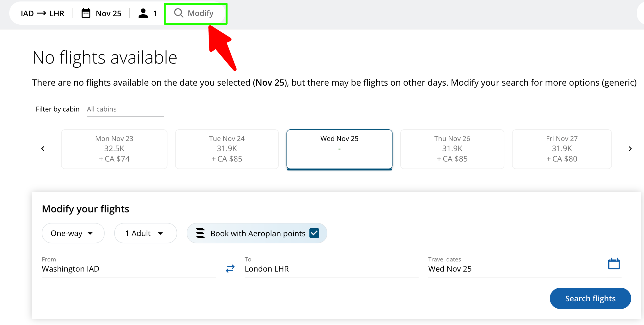644x325 pixels.
Task: Select the Tue Nov 24 date card
Action: point(227,149)
